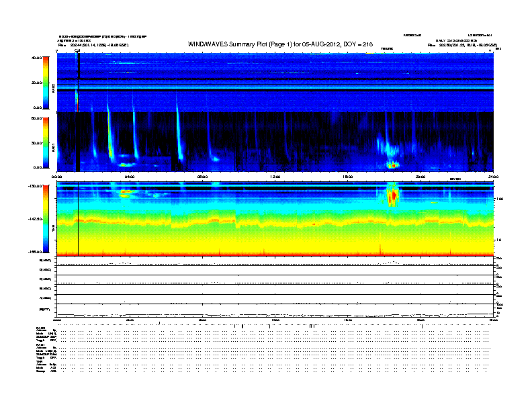Select the 20.00 RAD2 scale label
This screenshot has height=411, width=532.
(36, 83)
